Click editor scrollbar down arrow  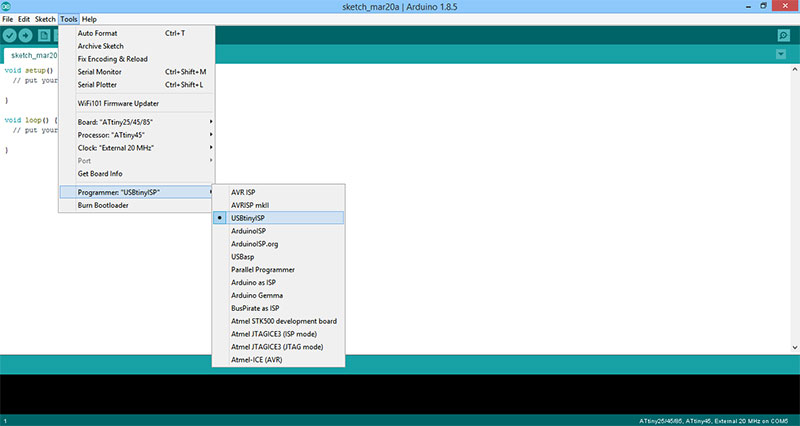click(795, 347)
